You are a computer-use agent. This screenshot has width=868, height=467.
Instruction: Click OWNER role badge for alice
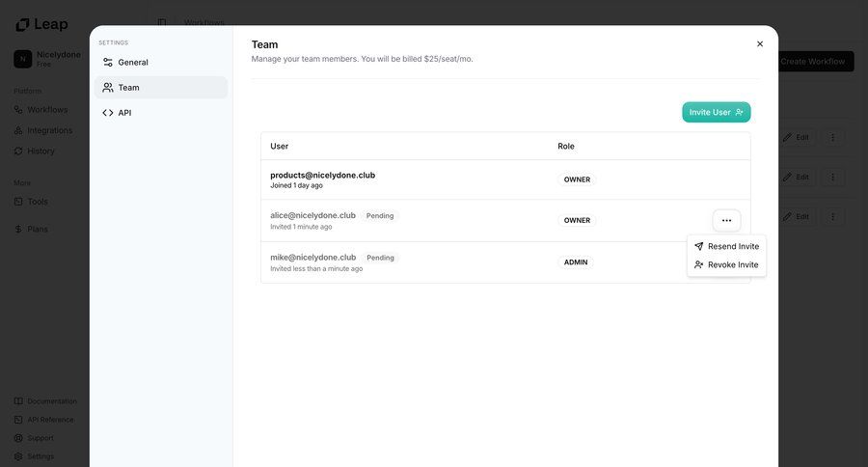coord(577,221)
